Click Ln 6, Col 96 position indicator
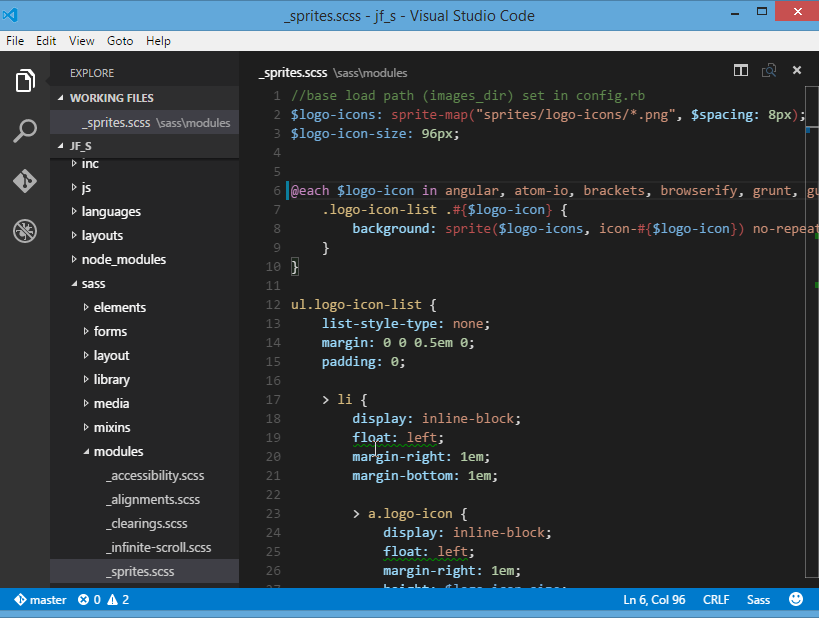The image size is (819, 618). (x=654, y=600)
